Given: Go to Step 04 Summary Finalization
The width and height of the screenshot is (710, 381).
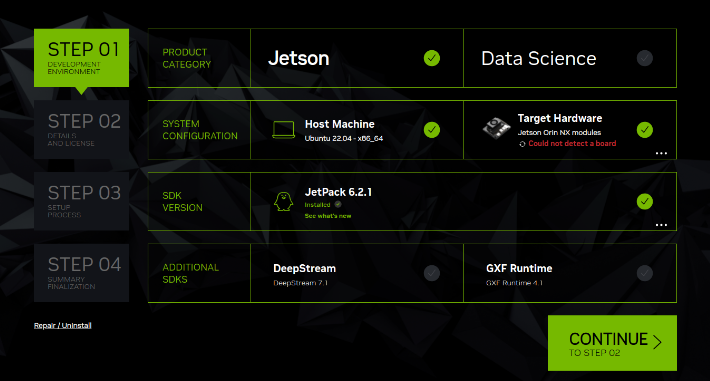Looking at the screenshot, I should coord(82,273).
